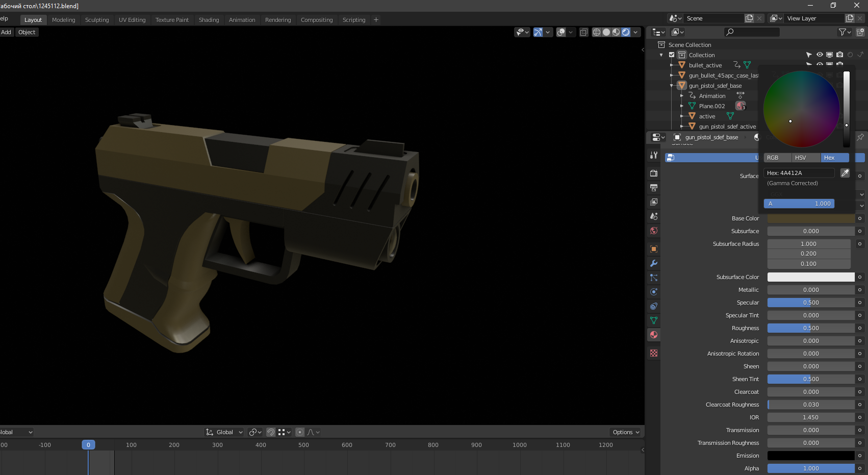The height and width of the screenshot is (475, 868).
Task: Expand the bullet_active tree item
Action: pyautogui.click(x=671, y=65)
